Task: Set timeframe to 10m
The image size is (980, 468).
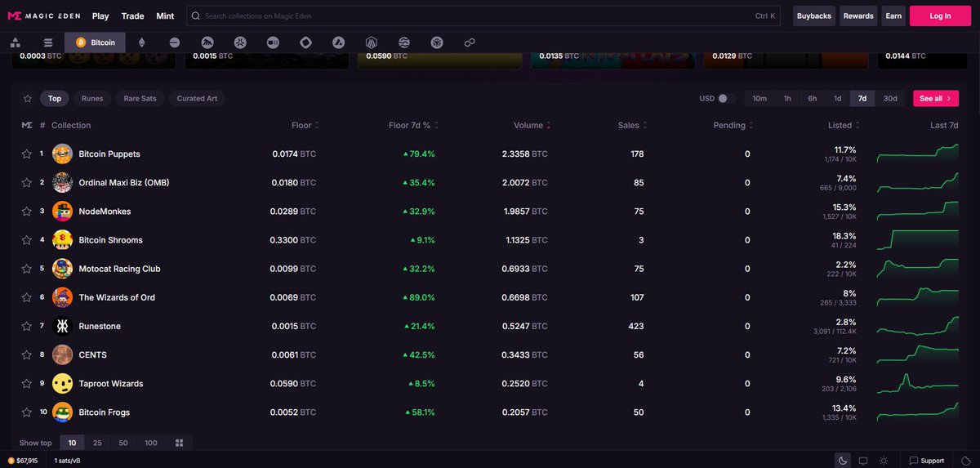Action: click(x=759, y=98)
